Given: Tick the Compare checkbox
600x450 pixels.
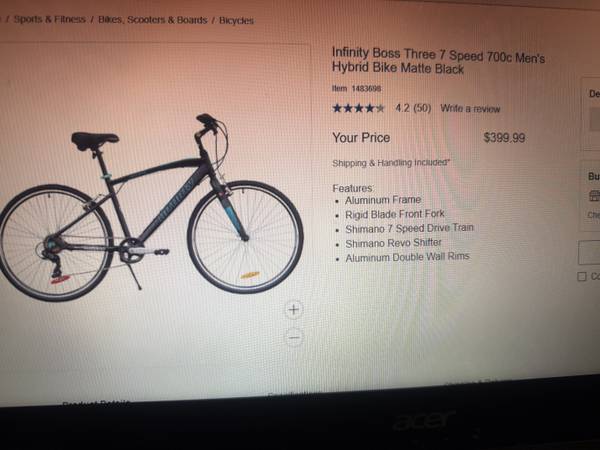Looking at the screenshot, I should [x=581, y=276].
